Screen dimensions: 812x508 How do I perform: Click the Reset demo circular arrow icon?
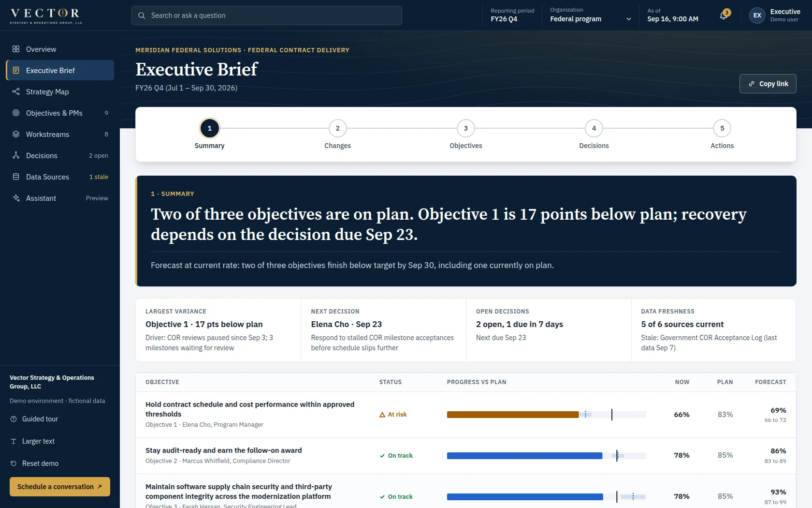coord(14,463)
